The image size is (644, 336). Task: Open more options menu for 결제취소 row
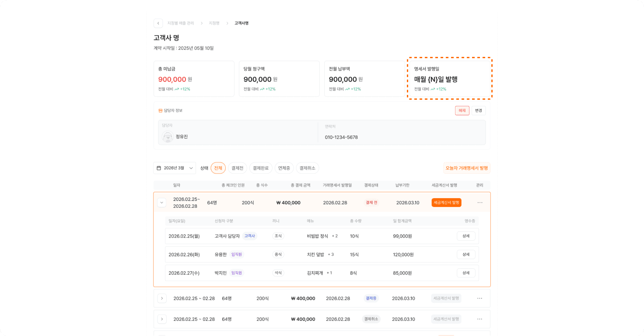coord(480,319)
